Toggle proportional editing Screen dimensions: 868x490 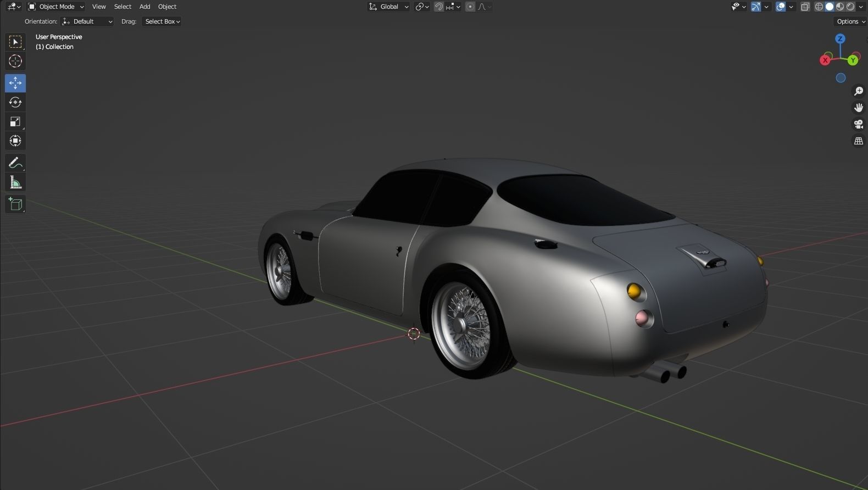[x=470, y=7]
